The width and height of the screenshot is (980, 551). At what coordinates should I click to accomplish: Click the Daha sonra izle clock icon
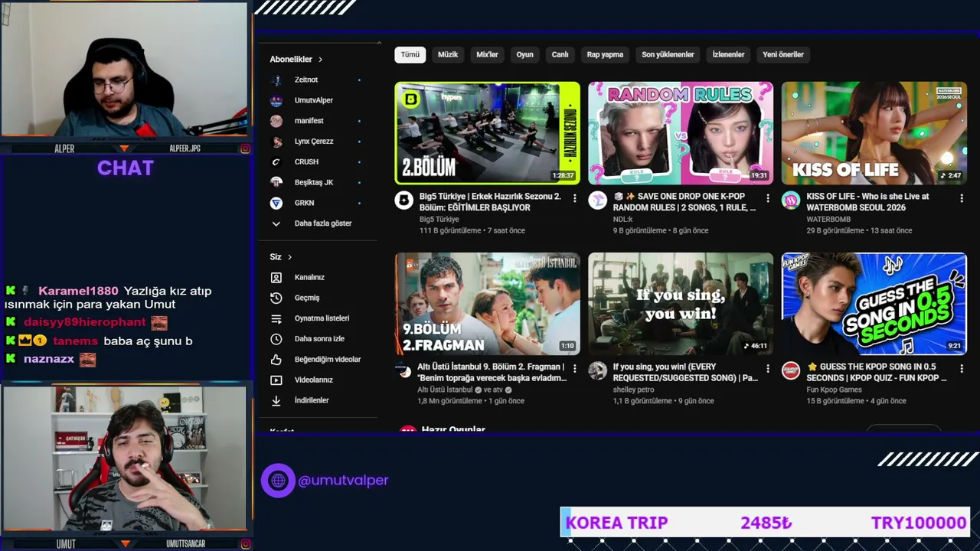click(x=276, y=339)
